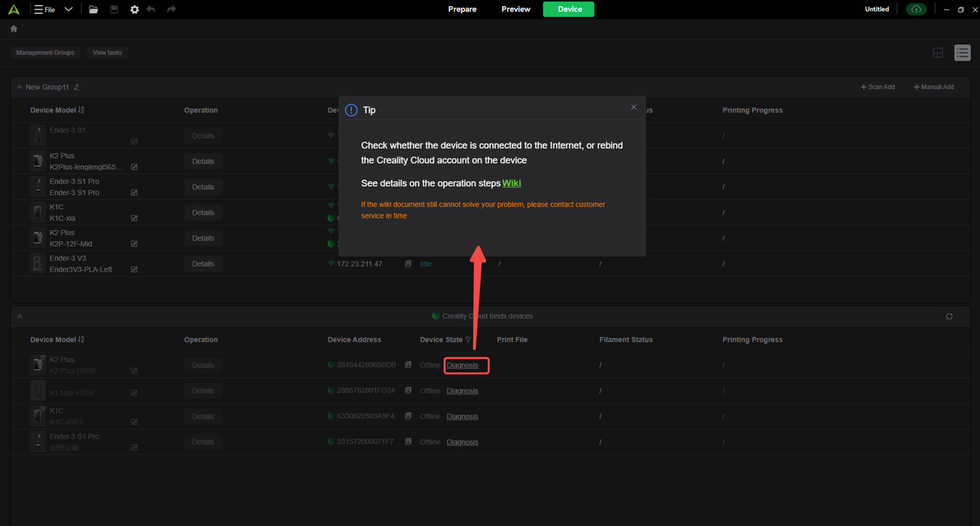The width and height of the screenshot is (980, 526).
Task: Open Management Groups
Action: coord(45,53)
